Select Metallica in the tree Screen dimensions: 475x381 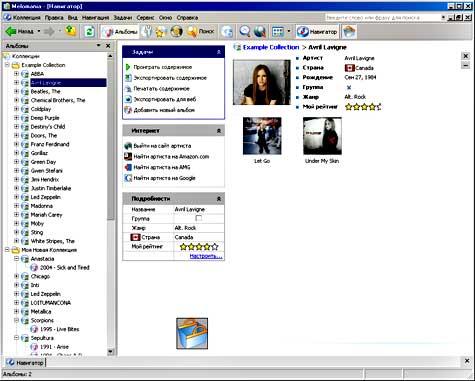pos(41,312)
